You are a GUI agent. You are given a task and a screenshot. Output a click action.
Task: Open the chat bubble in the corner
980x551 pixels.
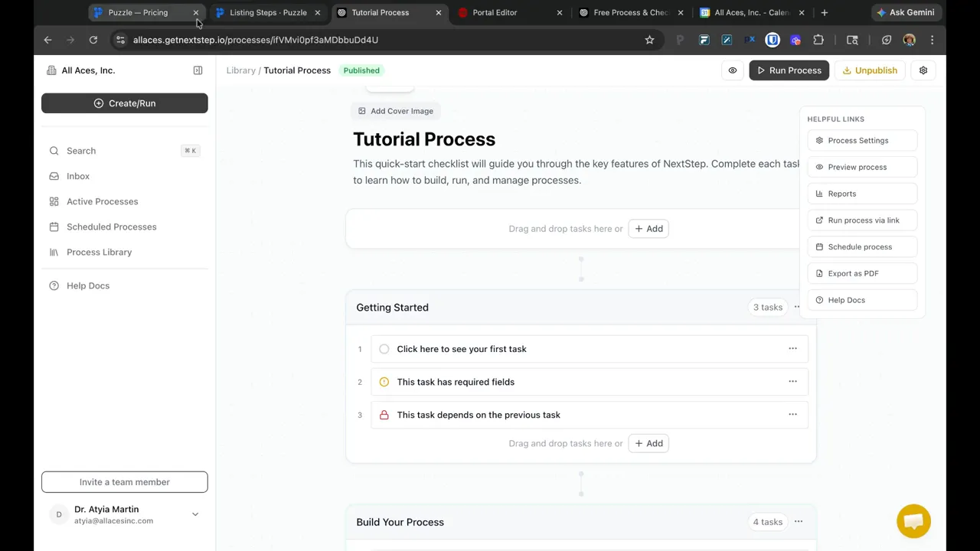pyautogui.click(x=913, y=521)
